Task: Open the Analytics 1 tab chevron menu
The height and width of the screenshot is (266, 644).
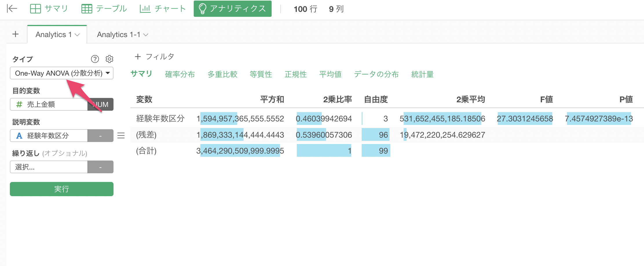Action: pyautogui.click(x=77, y=35)
